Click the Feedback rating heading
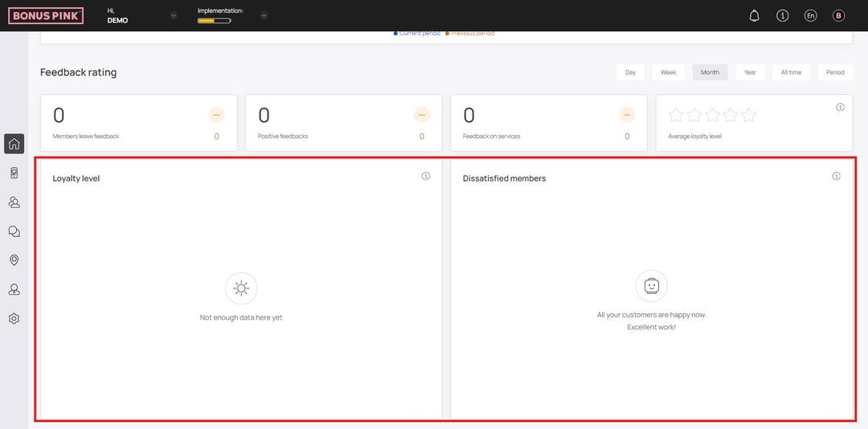The width and height of the screenshot is (868, 429). click(79, 72)
